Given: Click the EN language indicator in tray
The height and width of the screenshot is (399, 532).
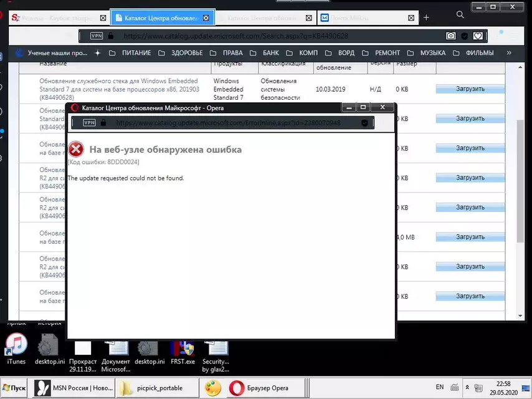Looking at the screenshot, I should tap(440, 387).
